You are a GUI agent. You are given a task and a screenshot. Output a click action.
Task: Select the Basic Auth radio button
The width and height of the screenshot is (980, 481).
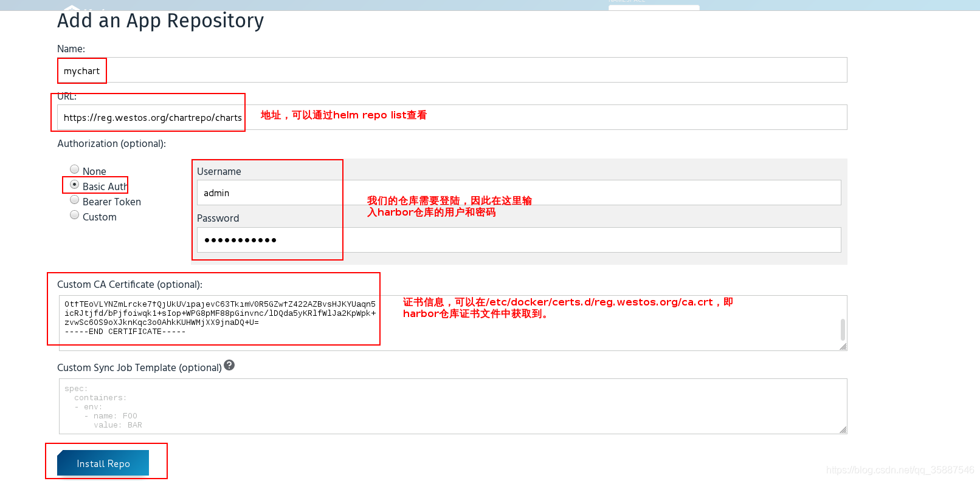click(x=74, y=185)
